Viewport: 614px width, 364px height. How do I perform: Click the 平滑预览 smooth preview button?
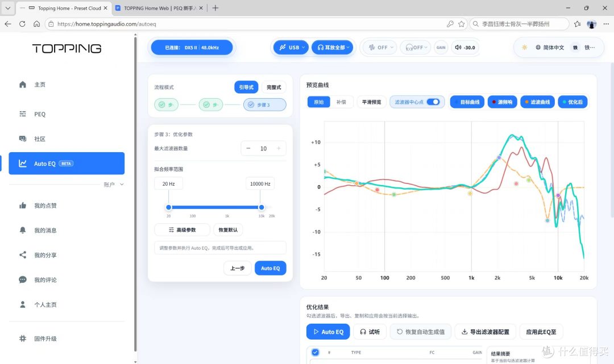tap(372, 102)
